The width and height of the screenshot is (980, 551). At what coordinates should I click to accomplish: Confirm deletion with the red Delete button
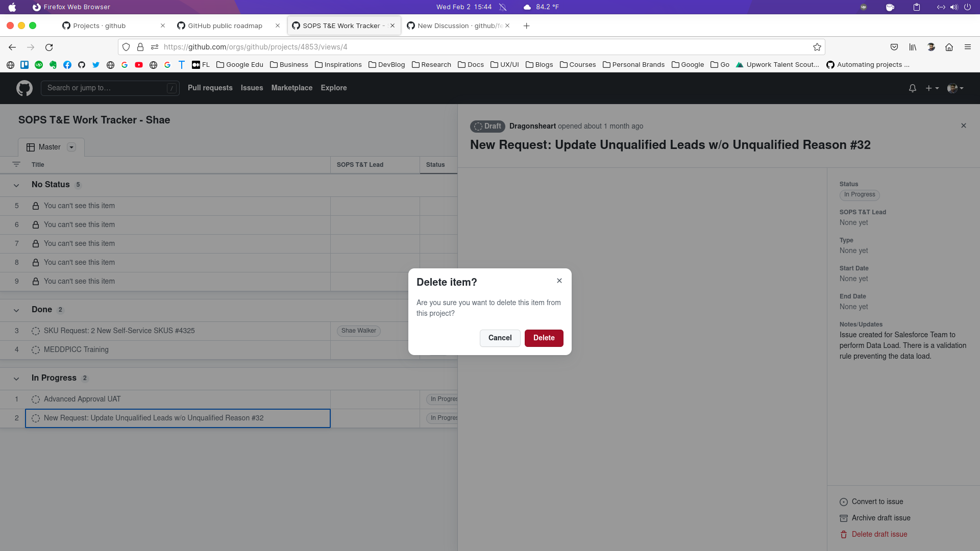(544, 338)
